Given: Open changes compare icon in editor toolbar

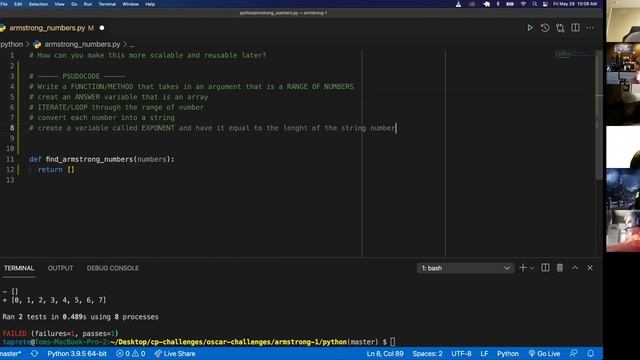Looking at the screenshot, I should click(x=560, y=28).
